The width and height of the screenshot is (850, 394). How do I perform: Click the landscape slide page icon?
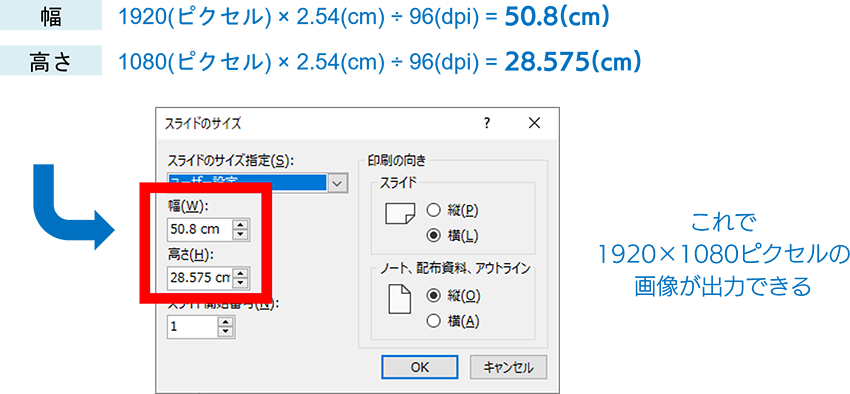pyautogui.click(x=400, y=215)
